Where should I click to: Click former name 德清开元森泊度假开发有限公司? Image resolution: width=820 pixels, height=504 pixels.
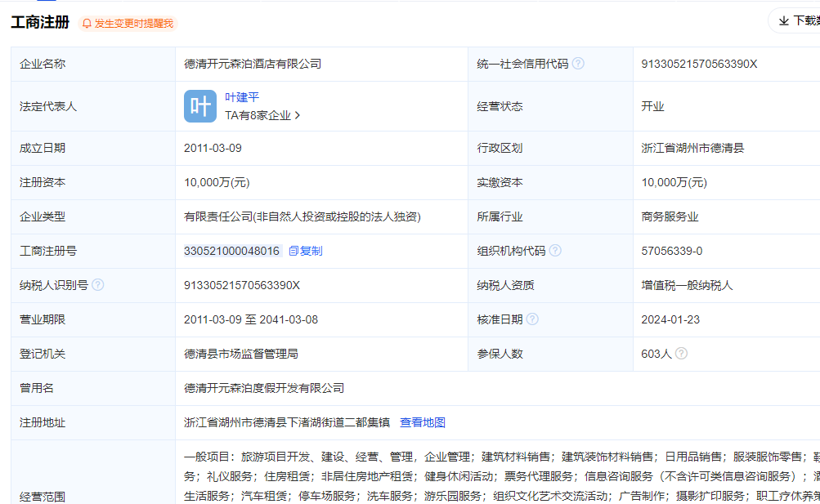tap(264, 388)
